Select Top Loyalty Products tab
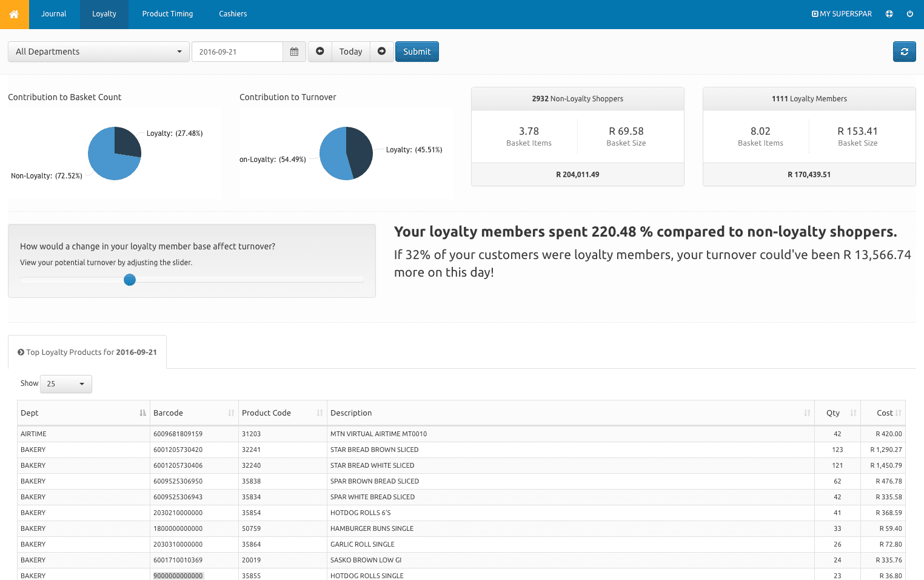Screen dimensions: 924x580 coord(87,352)
